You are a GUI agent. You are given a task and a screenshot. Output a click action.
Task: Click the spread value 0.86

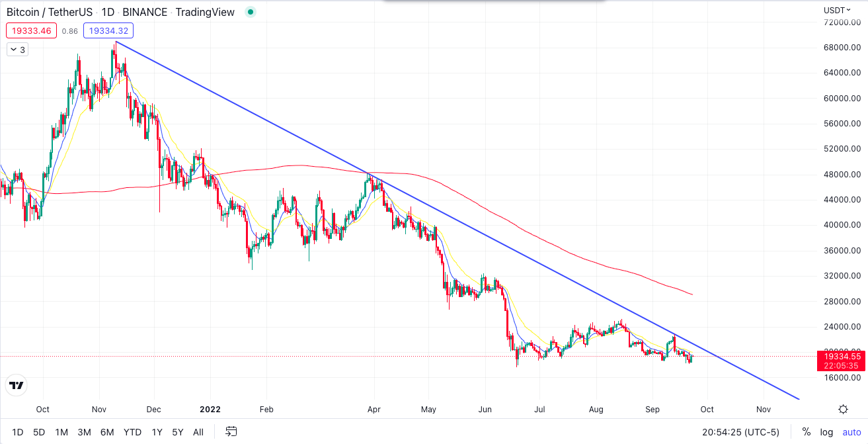[69, 30]
